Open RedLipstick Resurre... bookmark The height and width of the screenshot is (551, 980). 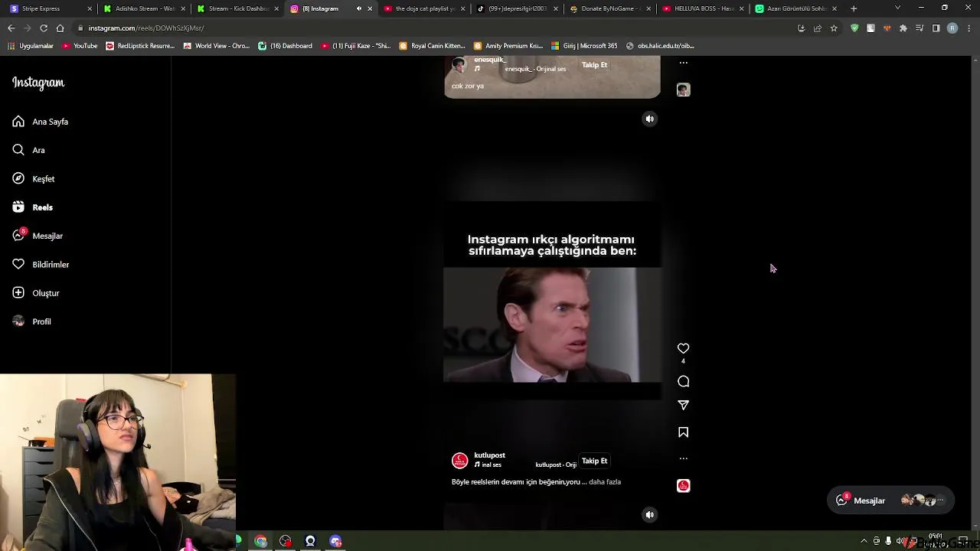click(x=140, y=46)
